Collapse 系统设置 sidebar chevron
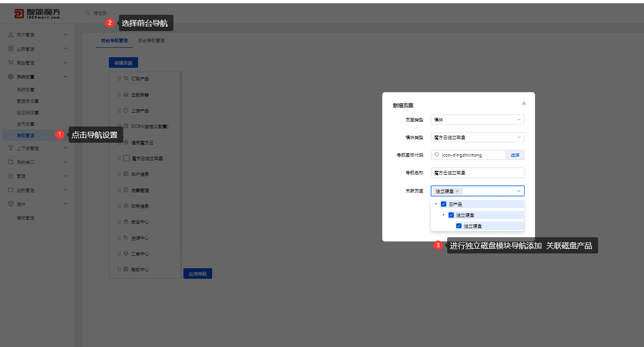Image resolution: width=644 pixels, height=347 pixels. pyautogui.click(x=65, y=76)
